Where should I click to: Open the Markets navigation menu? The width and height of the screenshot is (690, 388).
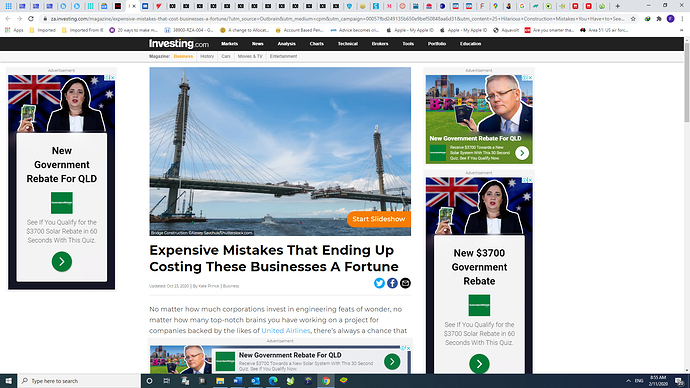click(229, 44)
